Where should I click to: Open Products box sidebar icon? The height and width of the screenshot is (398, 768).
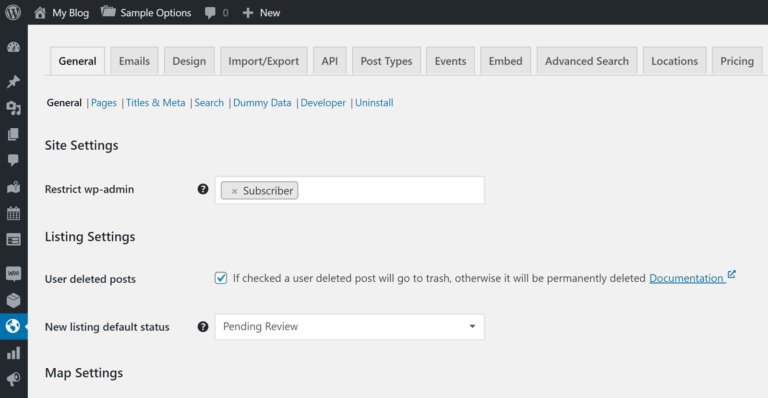coord(13,300)
